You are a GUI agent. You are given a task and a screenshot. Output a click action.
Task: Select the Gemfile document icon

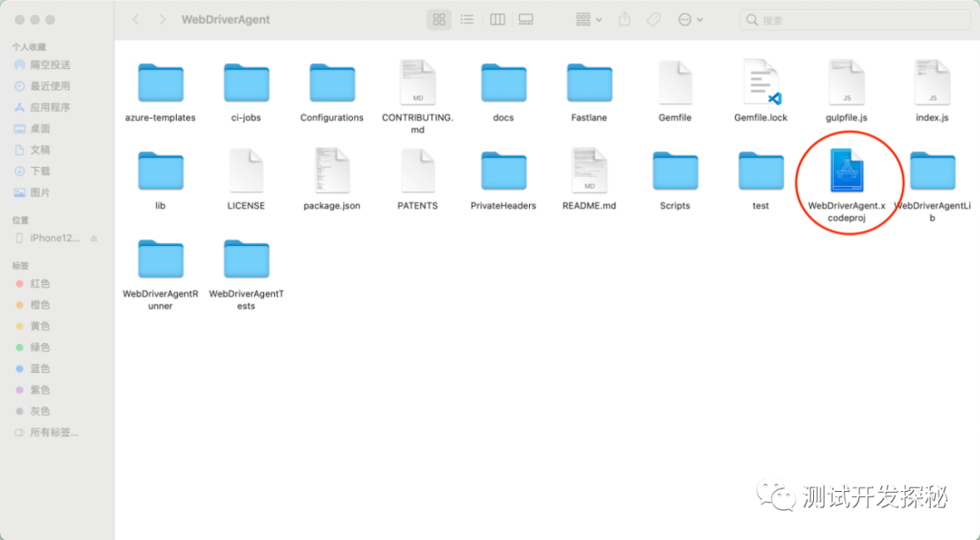[675, 82]
